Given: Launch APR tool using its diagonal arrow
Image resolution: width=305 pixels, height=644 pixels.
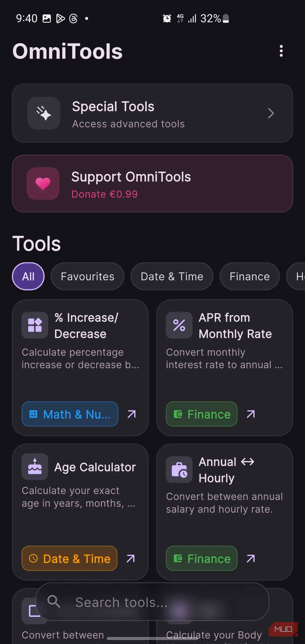Looking at the screenshot, I should [250, 414].
